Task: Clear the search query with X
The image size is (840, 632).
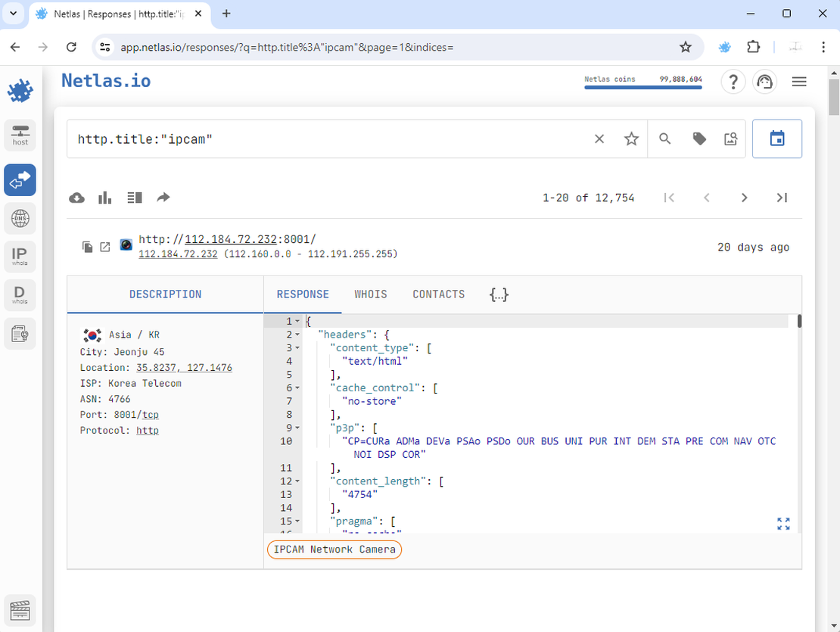Action: tap(599, 139)
